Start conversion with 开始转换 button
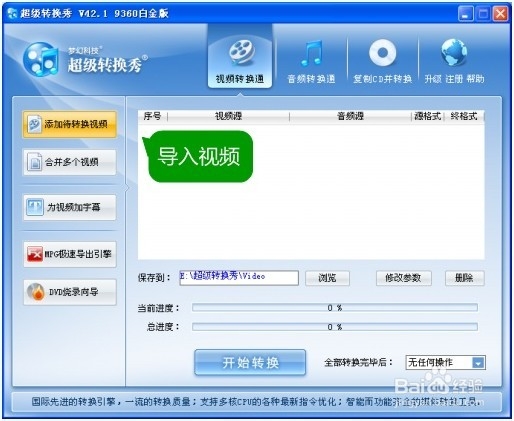514x421 pixels. (250, 362)
